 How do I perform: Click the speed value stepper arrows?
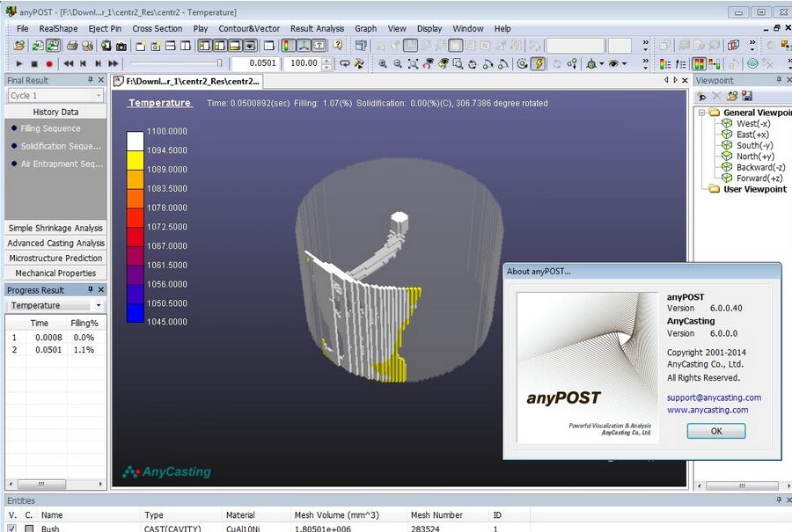[x=326, y=63]
